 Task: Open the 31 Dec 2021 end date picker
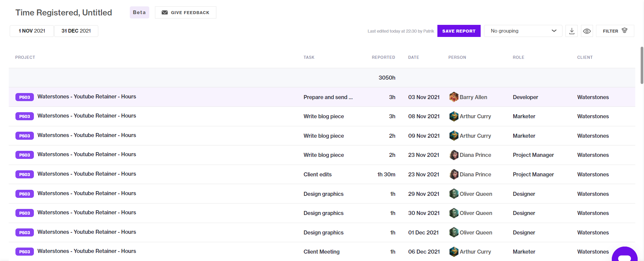[76, 31]
